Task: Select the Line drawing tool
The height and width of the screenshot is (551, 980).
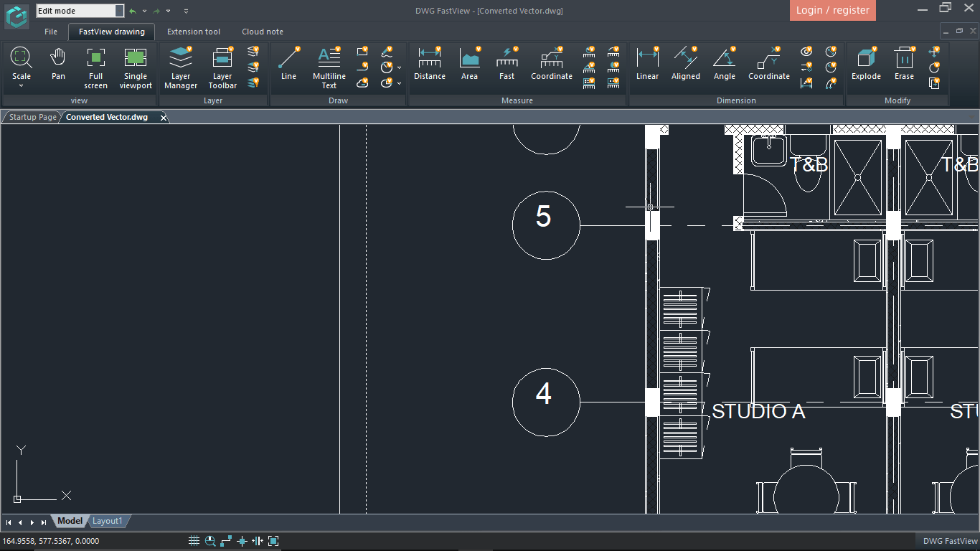Action: click(x=288, y=63)
